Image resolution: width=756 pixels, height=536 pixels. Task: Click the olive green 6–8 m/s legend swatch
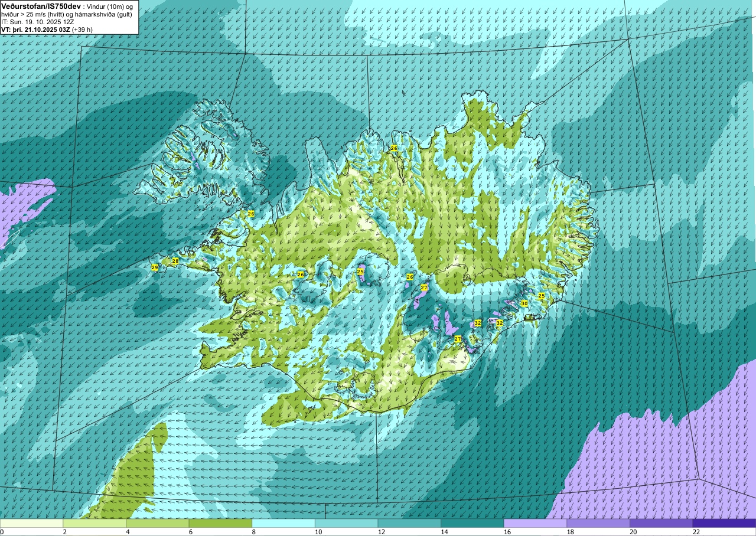[220, 523]
